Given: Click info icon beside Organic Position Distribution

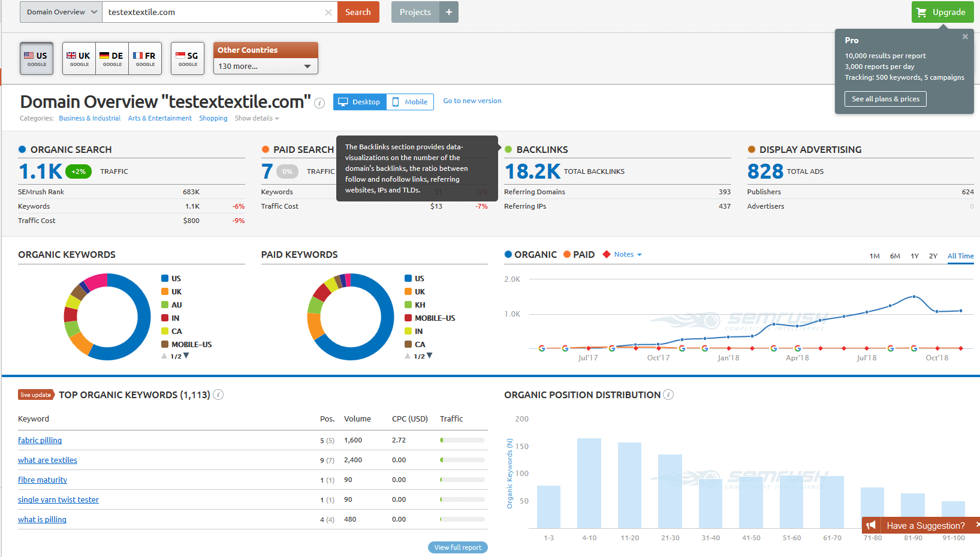Looking at the screenshot, I should point(668,395).
